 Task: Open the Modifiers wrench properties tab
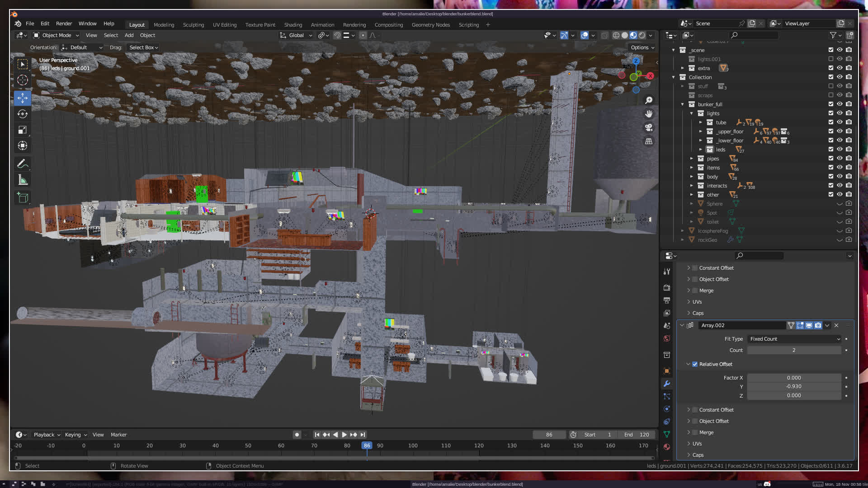click(667, 384)
